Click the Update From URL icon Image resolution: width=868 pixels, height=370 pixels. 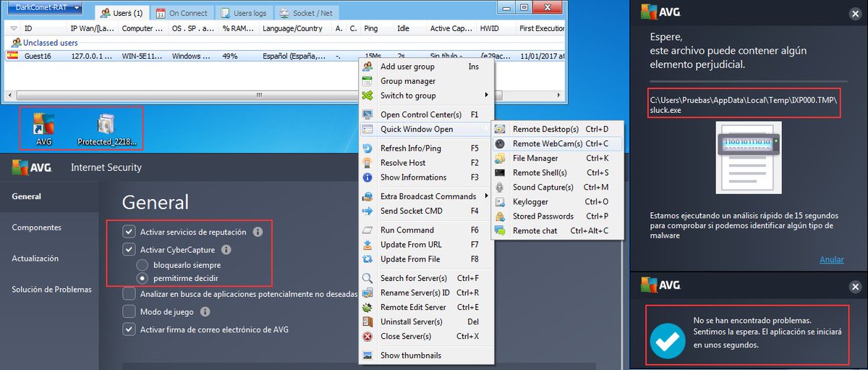tap(367, 245)
